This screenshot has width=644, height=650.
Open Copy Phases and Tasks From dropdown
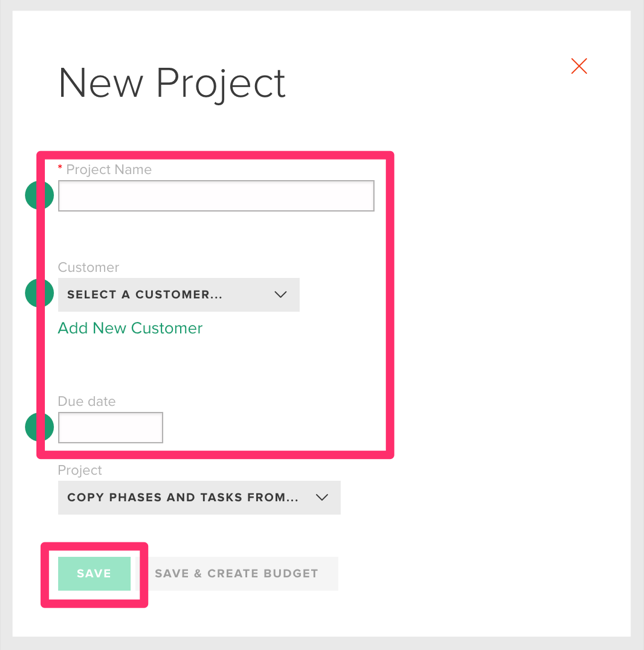[x=199, y=497]
